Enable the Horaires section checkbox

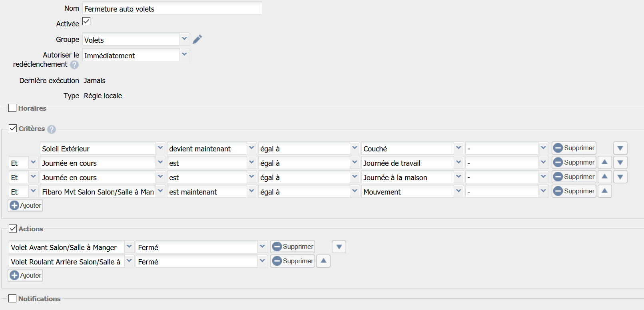pyautogui.click(x=12, y=108)
